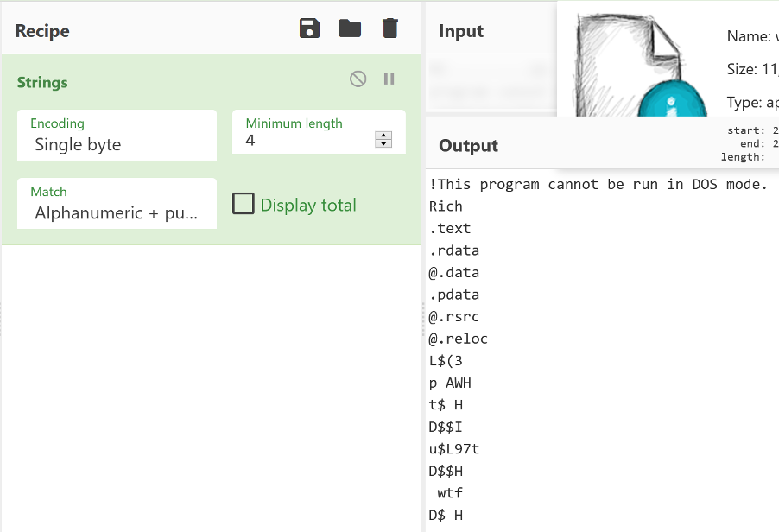Image resolution: width=779 pixels, height=532 pixels.
Task: Set a breakpoint on the Strings operation
Action: tap(389, 79)
